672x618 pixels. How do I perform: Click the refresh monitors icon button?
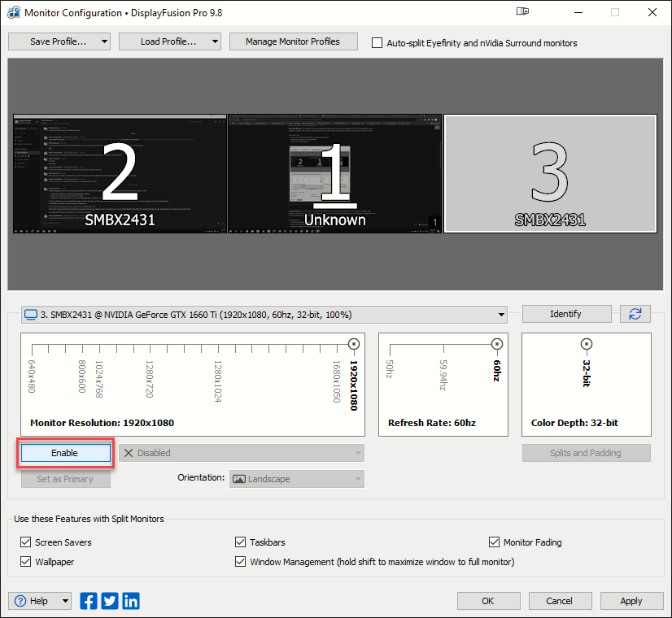(x=635, y=314)
